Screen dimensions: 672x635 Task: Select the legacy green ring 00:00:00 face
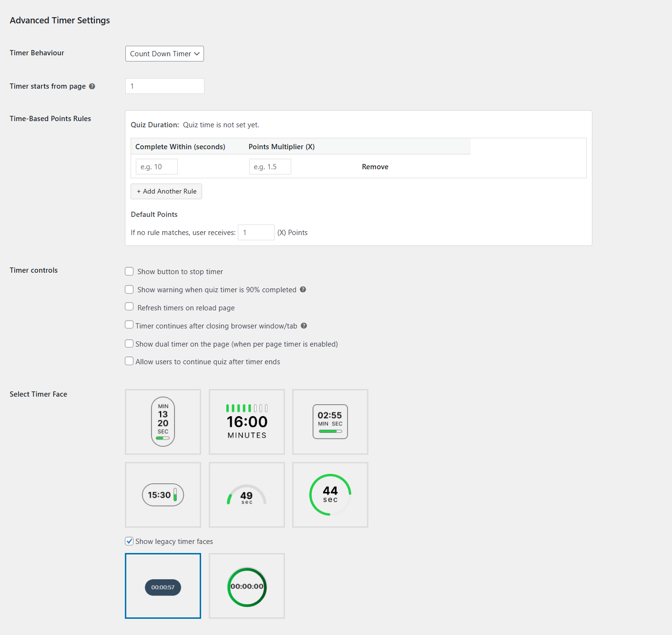[x=247, y=586]
